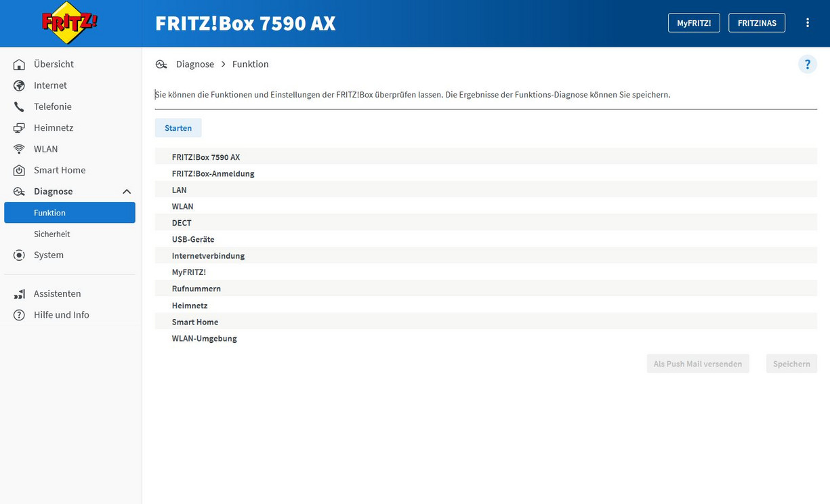Viewport: 830px width, 504px height.
Task: Click the breadcrumb diagnose icon
Action: click(x=161, y=64)
